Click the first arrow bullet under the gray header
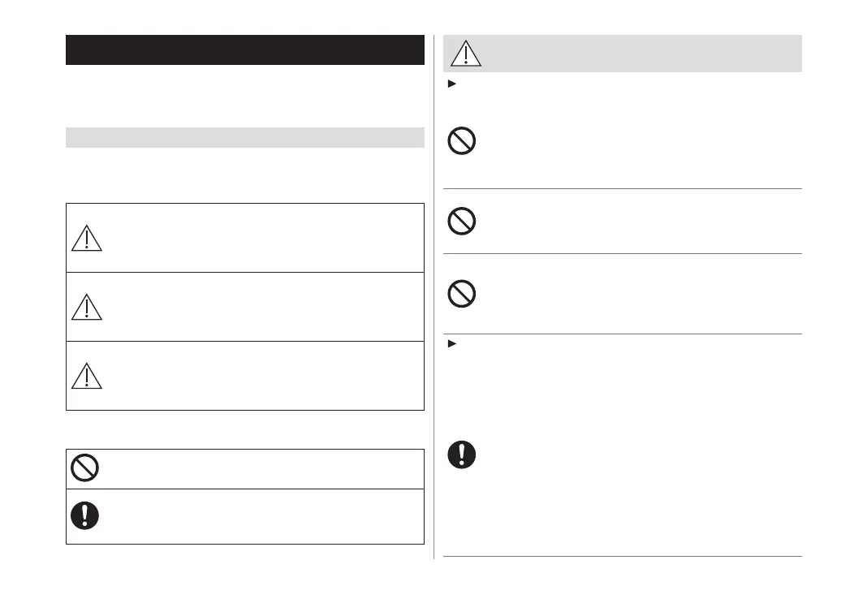 [x=451, y=84]
